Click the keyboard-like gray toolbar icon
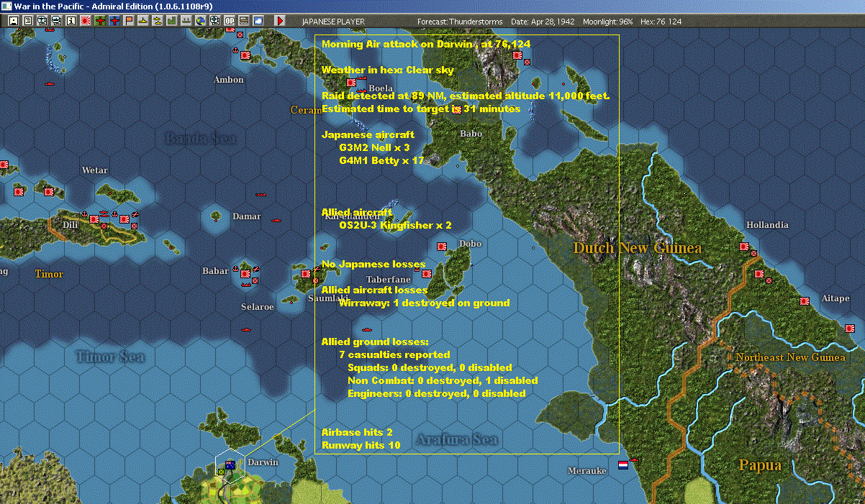 (244, 21)
